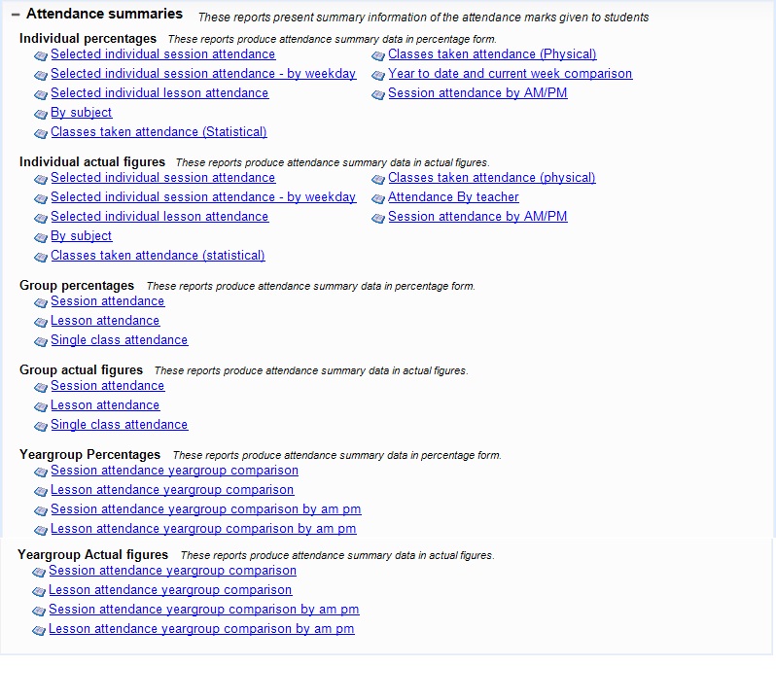Open Session attendance under Group percentages

[x=107, y=300]
